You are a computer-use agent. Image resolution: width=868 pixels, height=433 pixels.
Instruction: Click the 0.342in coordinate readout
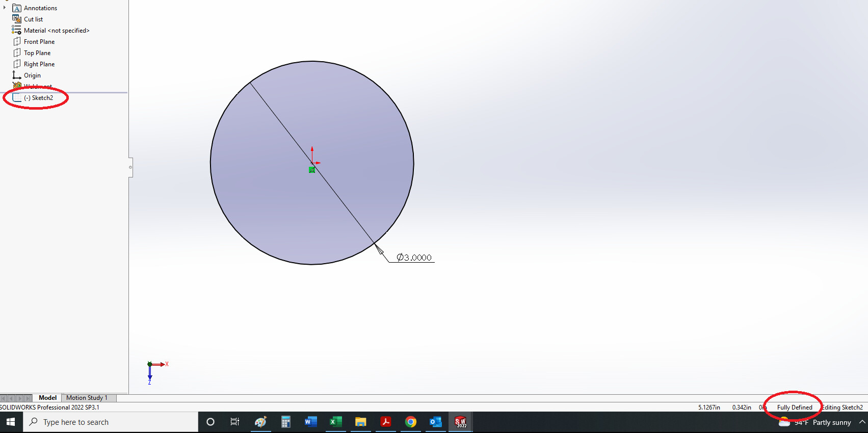(742, 407)
